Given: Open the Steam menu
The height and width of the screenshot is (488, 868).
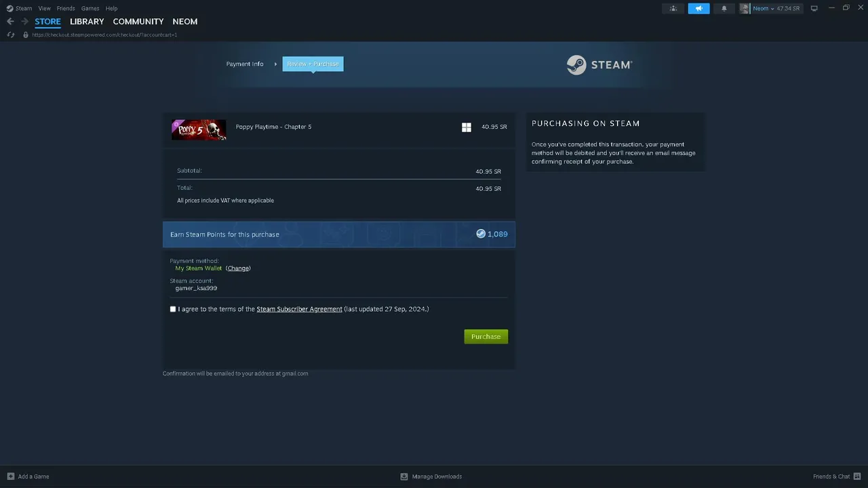Looking at the screenshot, I should click(x=24, y=8).
